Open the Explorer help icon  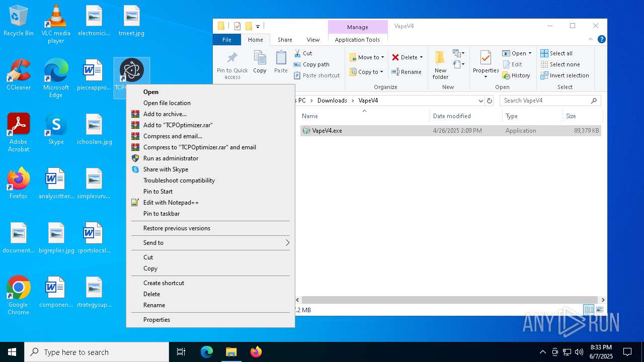click(601, 39)
